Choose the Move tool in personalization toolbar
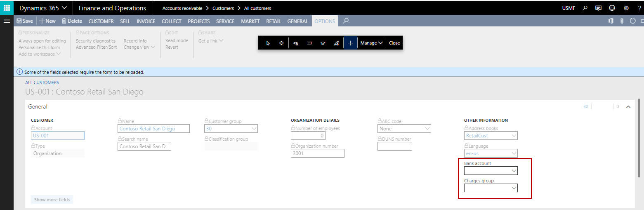The height and width of the screenshot is (210, 644). point(281,43)
